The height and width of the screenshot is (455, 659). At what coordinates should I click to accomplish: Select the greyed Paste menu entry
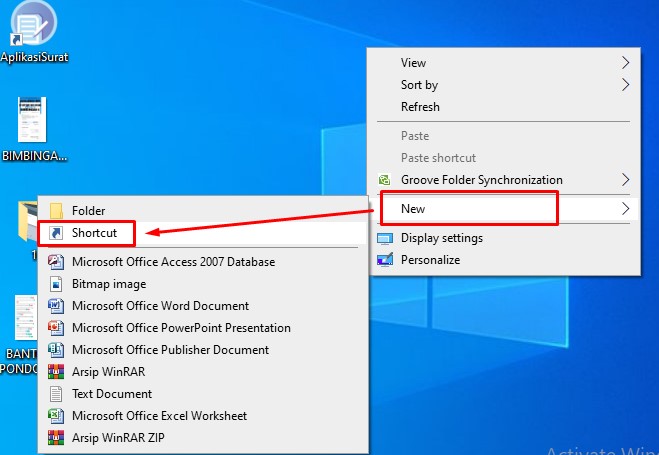pos(504,136)
